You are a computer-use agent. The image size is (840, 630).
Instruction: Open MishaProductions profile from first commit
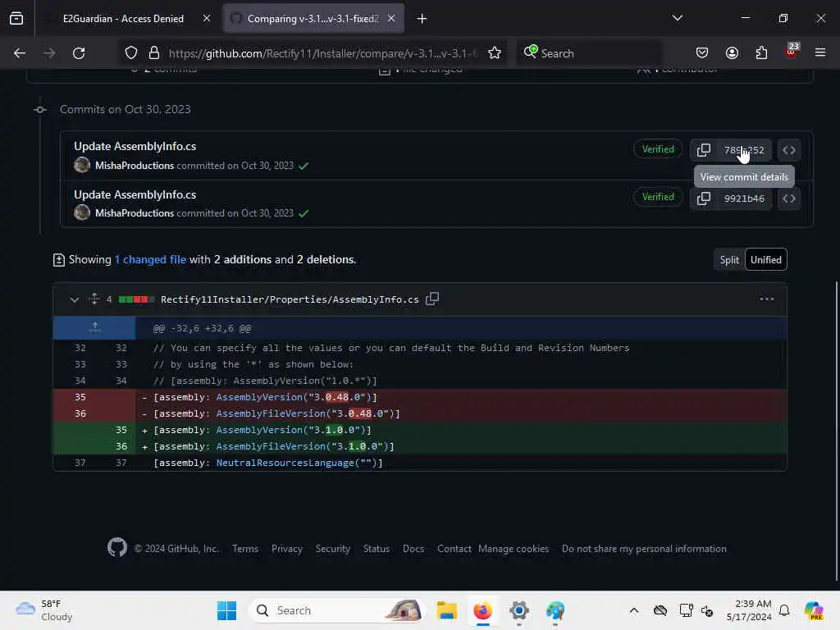(x=135, y=166)
